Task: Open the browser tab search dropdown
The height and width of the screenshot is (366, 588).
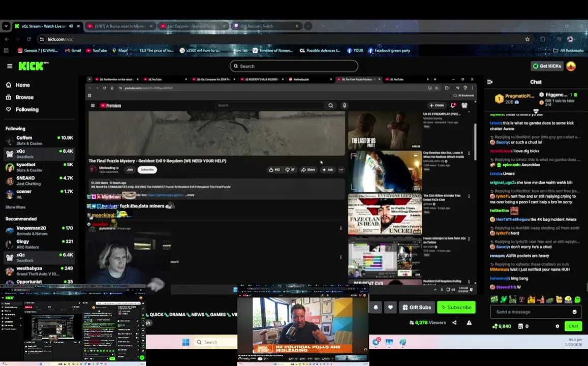Action: [6, 26]
